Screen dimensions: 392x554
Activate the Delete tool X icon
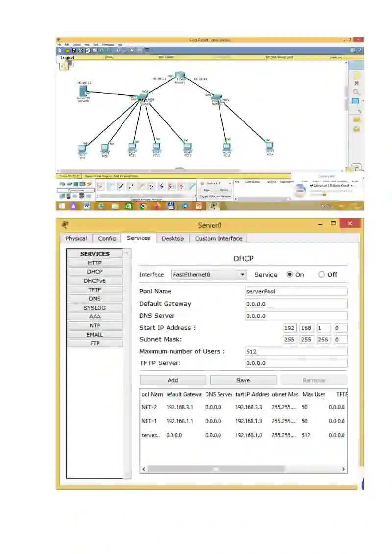[x=356, y=83]
